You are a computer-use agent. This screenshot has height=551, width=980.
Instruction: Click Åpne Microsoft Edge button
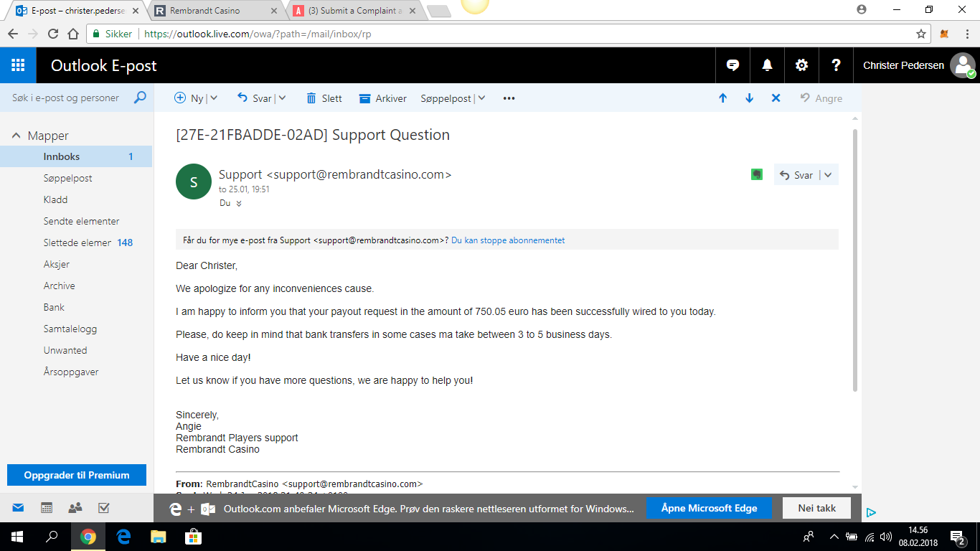tap(709, 508)
